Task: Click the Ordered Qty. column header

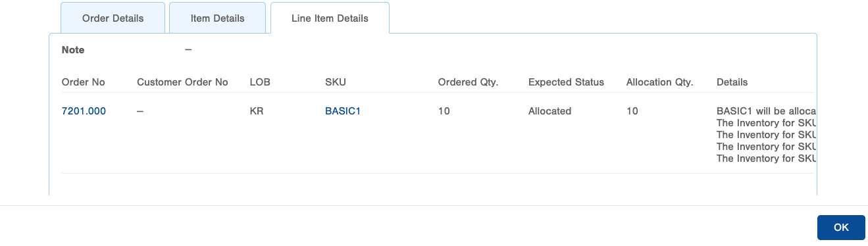Action: click(468, 82)
